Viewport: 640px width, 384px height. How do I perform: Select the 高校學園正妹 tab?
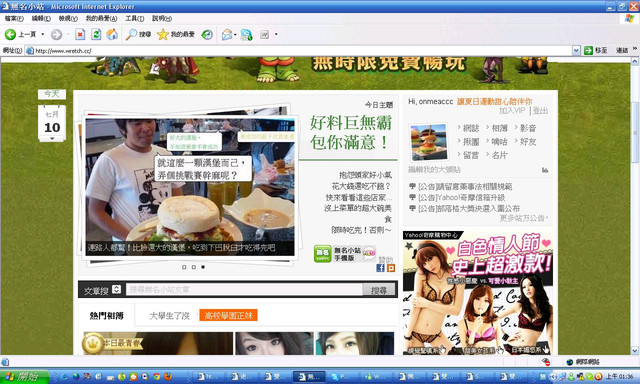(x=229, y=315)
